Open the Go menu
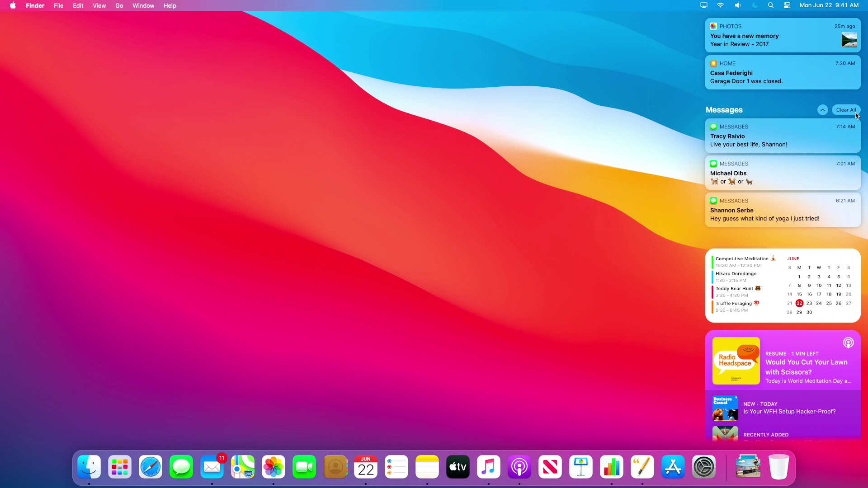The height and width of the screenshot is (488, 868). click(x=119, y=5)
